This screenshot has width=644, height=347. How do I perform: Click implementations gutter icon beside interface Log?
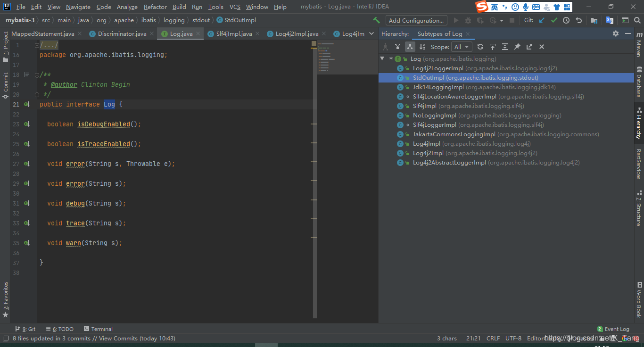click(27, 104)
